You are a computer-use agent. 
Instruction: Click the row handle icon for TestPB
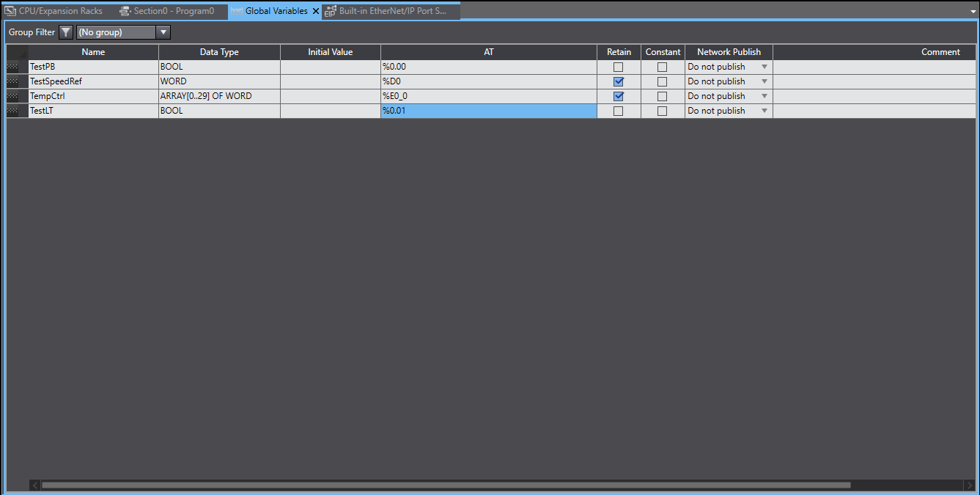pyautogui.click(x=12, y=67)
